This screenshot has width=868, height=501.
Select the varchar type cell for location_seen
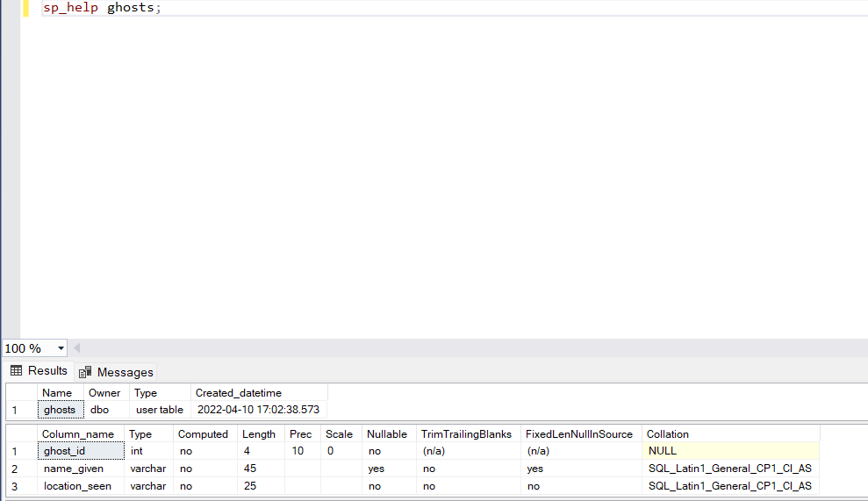click(149, 486)
